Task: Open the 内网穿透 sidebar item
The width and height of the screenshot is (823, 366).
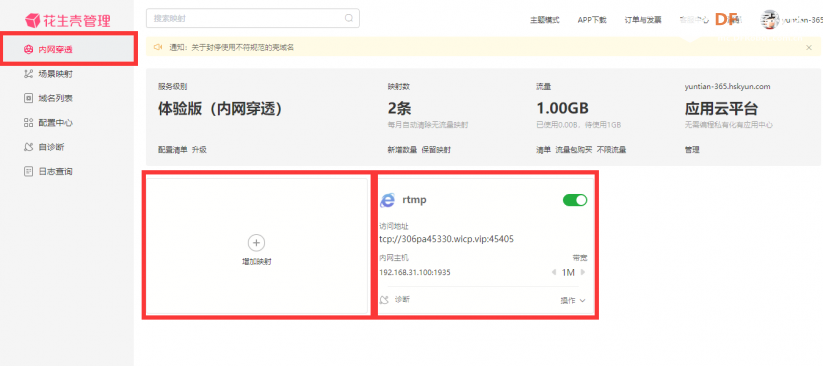Action: 67,49
